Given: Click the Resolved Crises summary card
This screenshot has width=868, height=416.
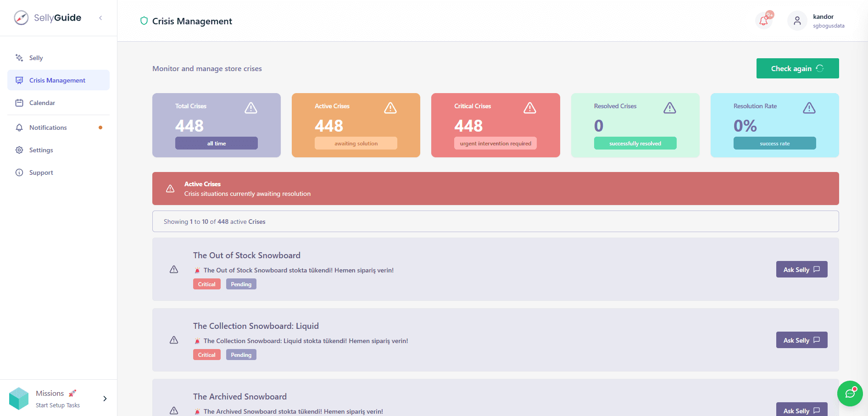Looking at the screenshot, I should (635, 125).
